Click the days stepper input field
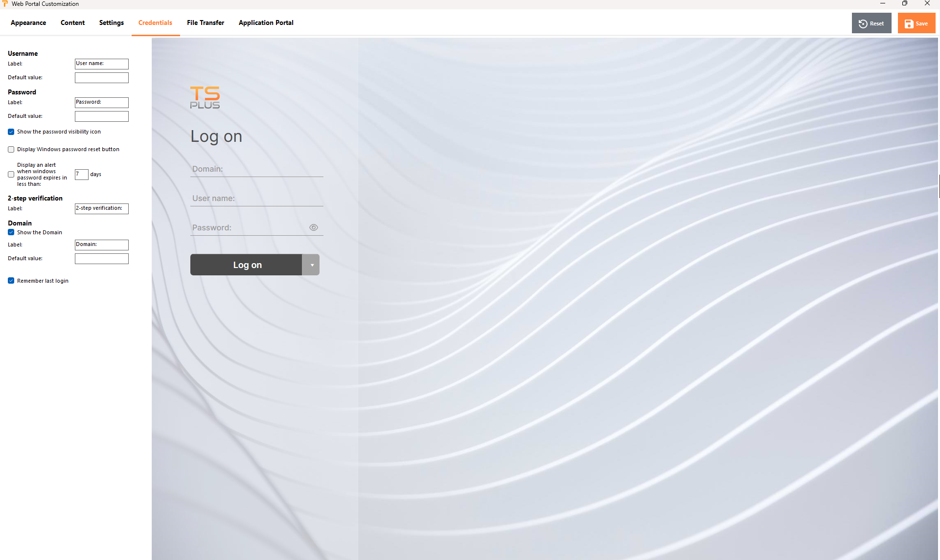The height and width of the screenshot is (560, 940). click(81, 174)
